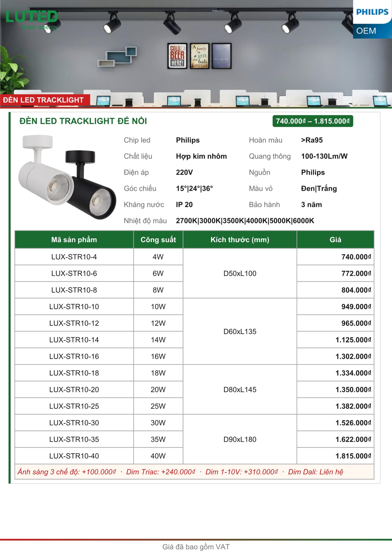Select product code LUX-STR10-30
This screenshot has width=392, height=554.
tap(74, 423)
